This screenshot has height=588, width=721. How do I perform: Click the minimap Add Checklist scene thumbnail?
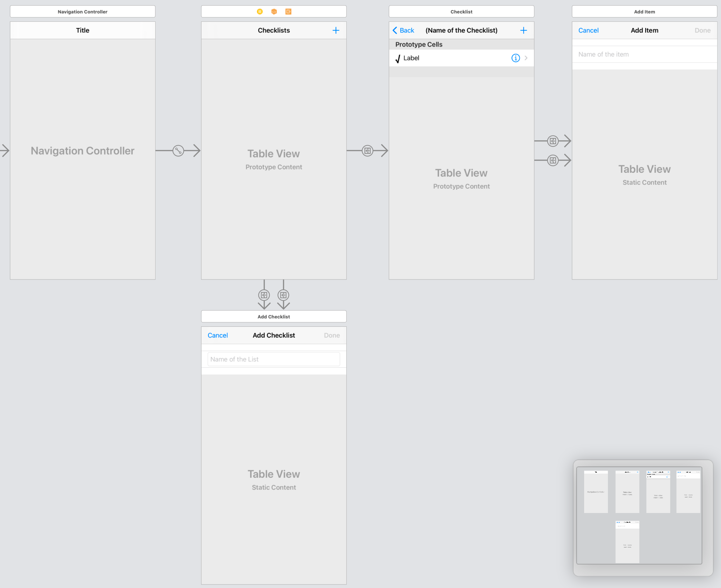click(x=627, y=541)
